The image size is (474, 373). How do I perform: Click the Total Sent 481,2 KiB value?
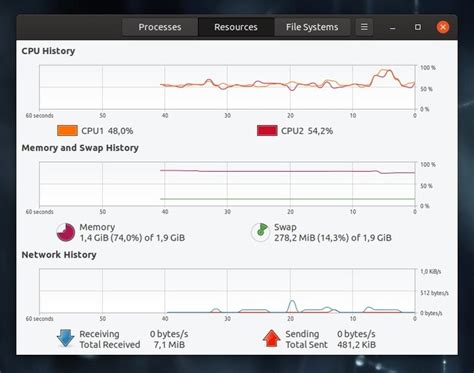(356, 345)
